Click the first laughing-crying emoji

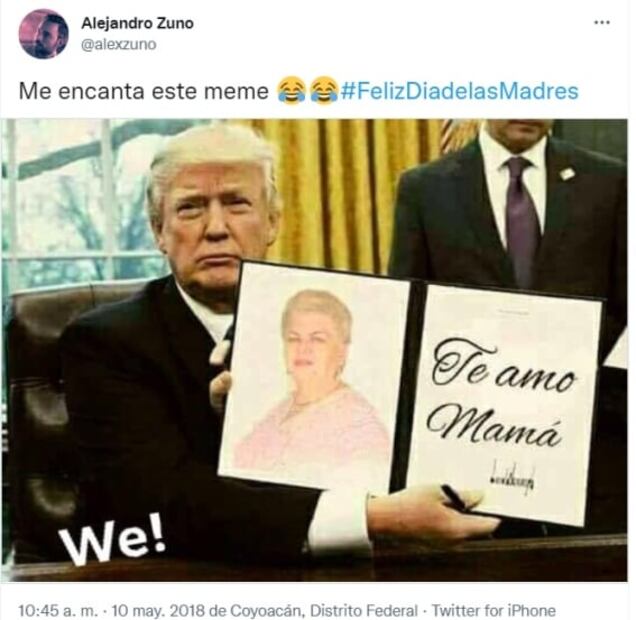pos(291,90)
